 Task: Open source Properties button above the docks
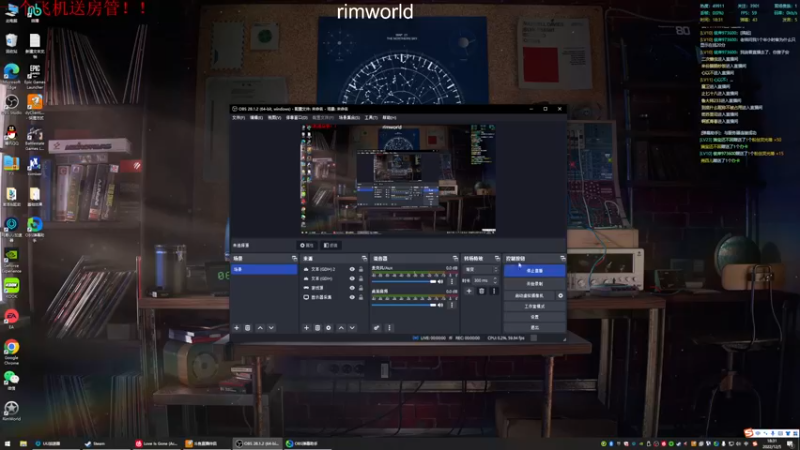pyautogui.click(x=307, y=245)
